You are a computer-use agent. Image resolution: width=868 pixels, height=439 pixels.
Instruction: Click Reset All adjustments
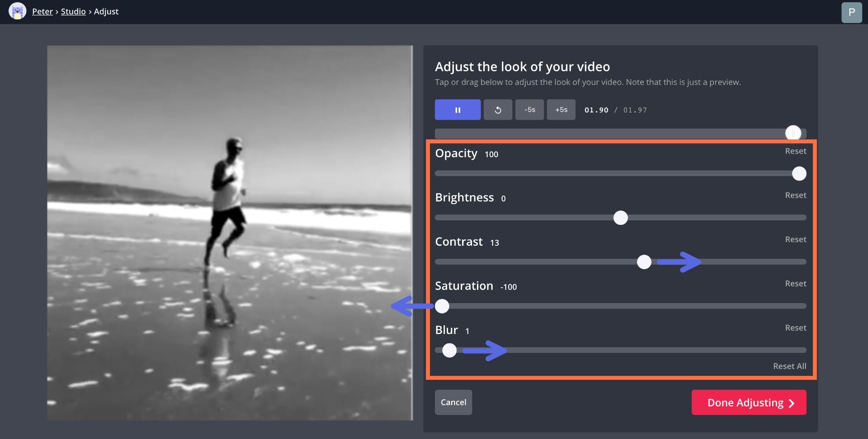(789, 366)
